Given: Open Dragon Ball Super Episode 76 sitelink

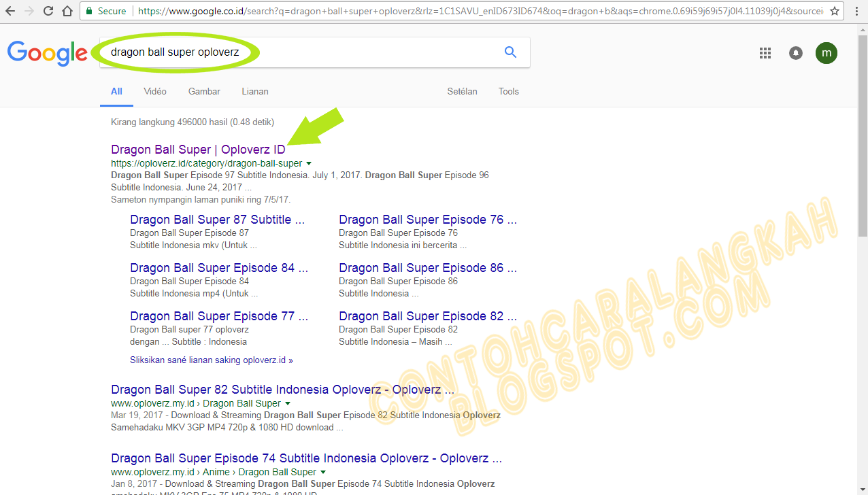Looking at the screenshot, I should coord(428,220).
